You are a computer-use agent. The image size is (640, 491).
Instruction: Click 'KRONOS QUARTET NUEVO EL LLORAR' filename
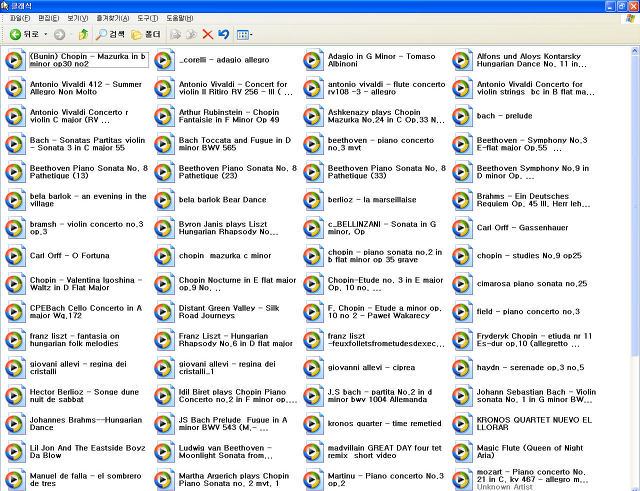(534, 424)
